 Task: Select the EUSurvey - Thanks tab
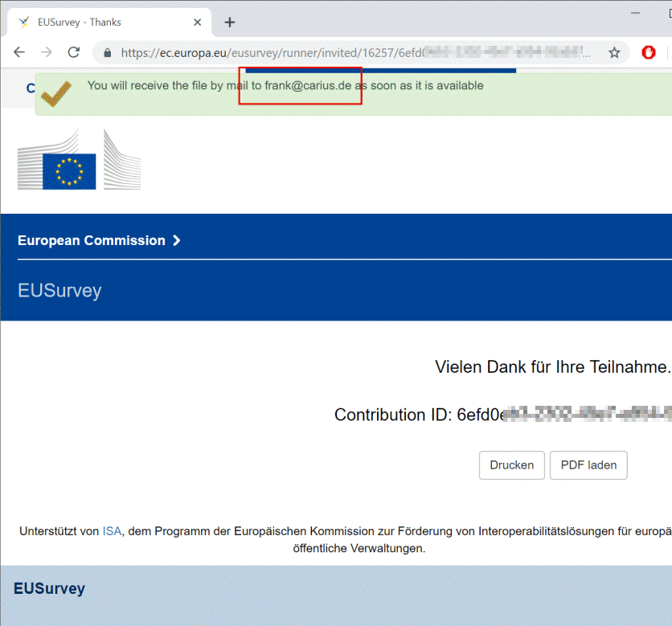(109, 23)
